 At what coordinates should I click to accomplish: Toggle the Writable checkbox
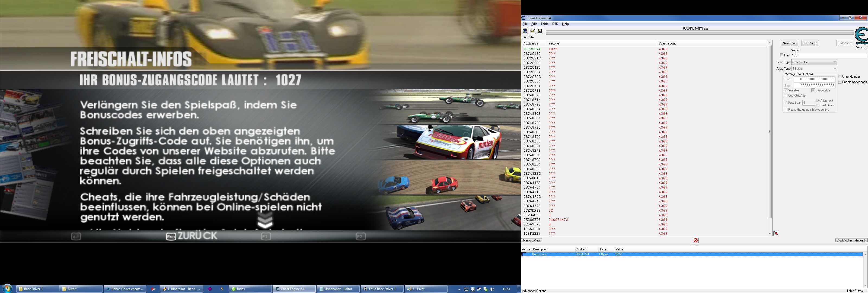point(786,90)
